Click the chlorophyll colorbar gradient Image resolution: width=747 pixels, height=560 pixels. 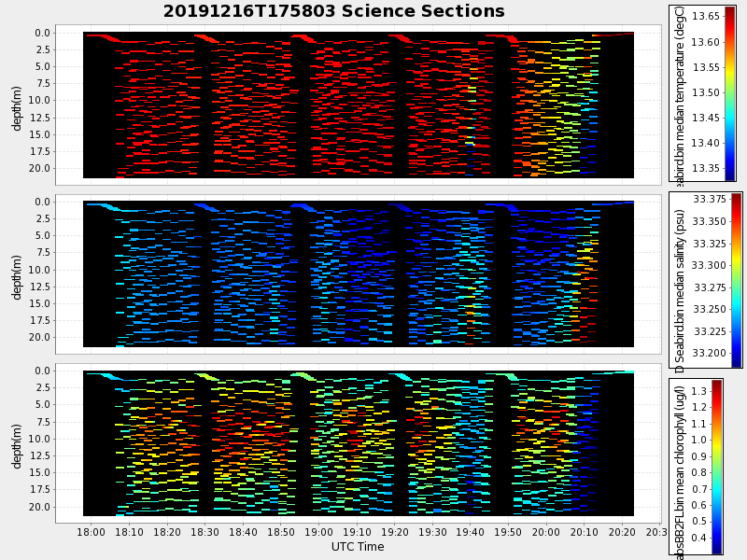[716, 467]
